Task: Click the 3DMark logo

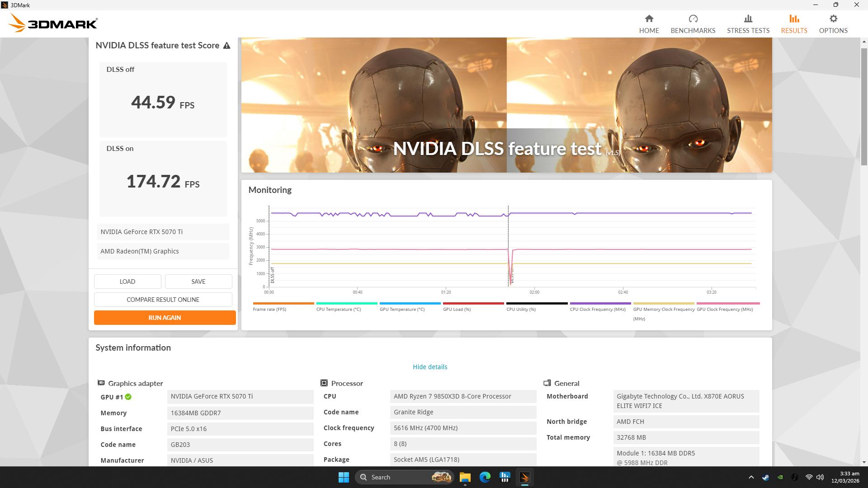Action: (x=53, y=23)
